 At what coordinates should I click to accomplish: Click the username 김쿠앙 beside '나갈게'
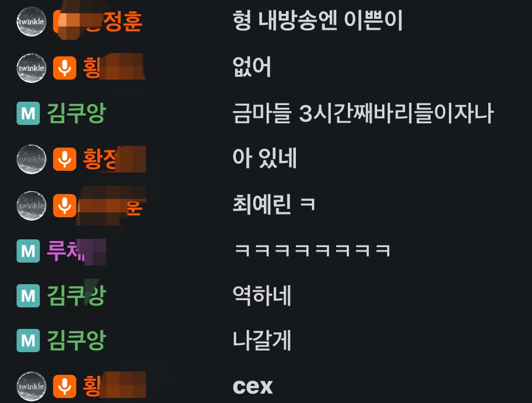[77, 340]
